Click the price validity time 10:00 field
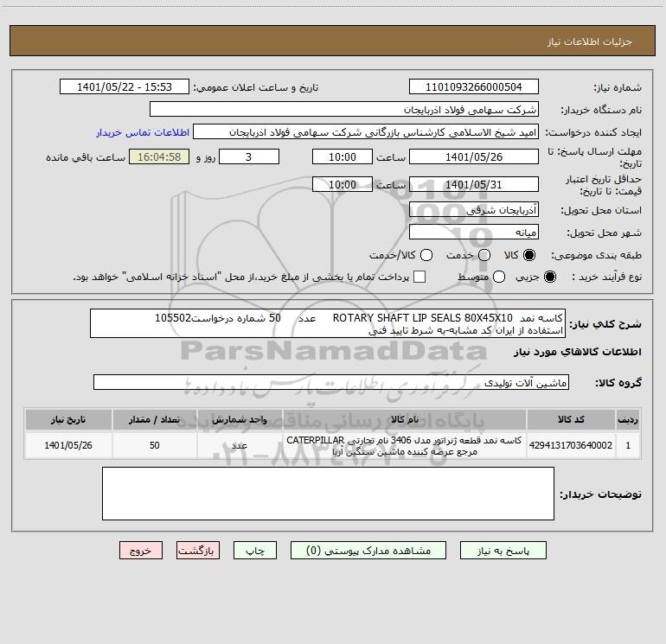Viewport: 666px width, 644px height. (x=343, y=184)
